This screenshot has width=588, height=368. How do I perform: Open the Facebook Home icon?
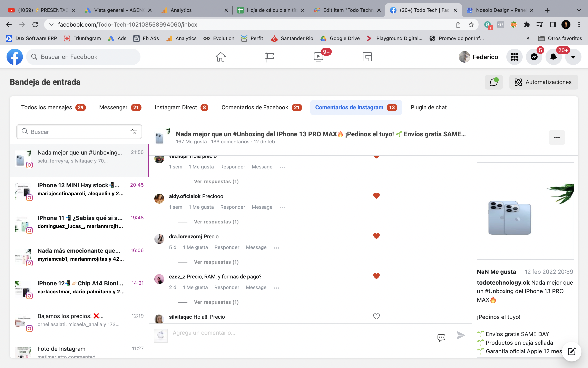(221, 57)
